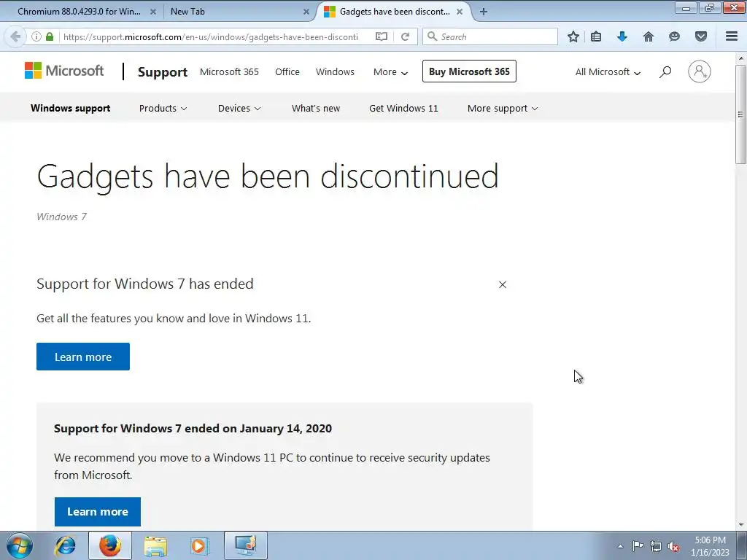747x560 pixels.
Task: Click the network tray icon
Action: [x=656, y=547]
